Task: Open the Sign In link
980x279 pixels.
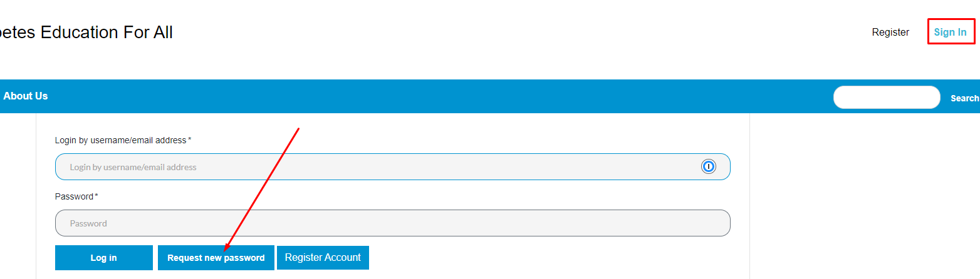Action: (x=950, y=32)
